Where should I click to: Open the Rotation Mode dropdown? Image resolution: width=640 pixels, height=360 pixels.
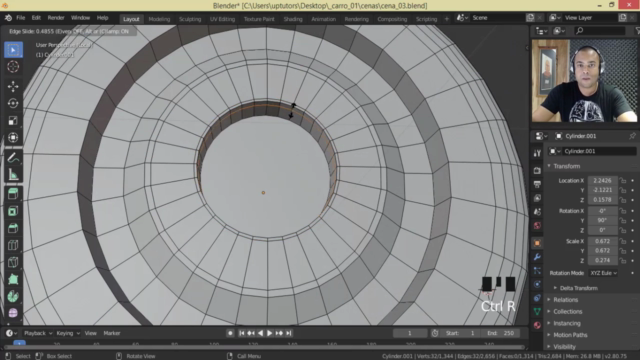click(x=603, y=273)
